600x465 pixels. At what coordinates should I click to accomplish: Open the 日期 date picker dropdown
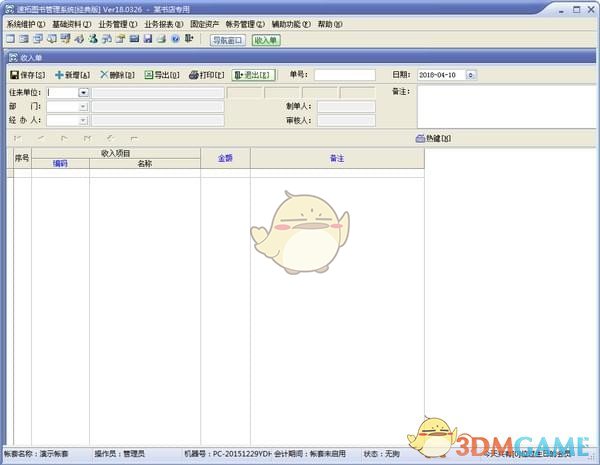click(471, 75)
